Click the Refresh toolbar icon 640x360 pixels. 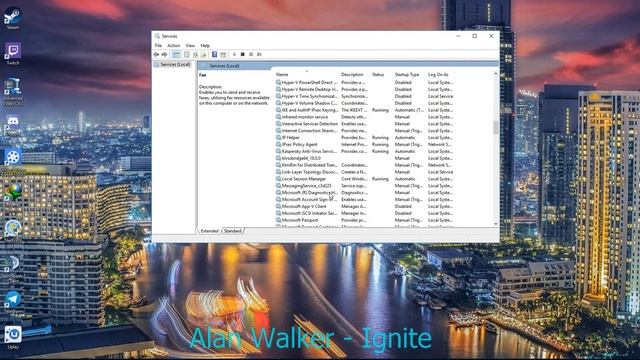(195, 54)
